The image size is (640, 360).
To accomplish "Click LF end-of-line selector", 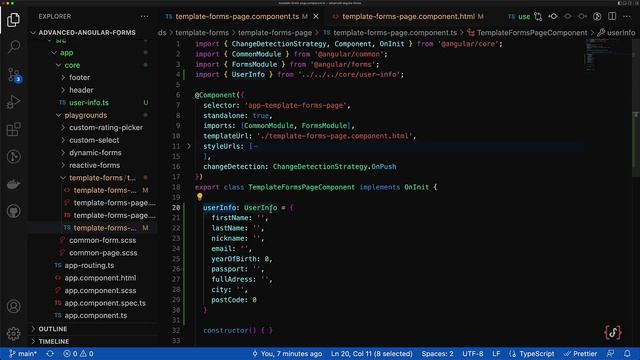I will tap(496, 353).
